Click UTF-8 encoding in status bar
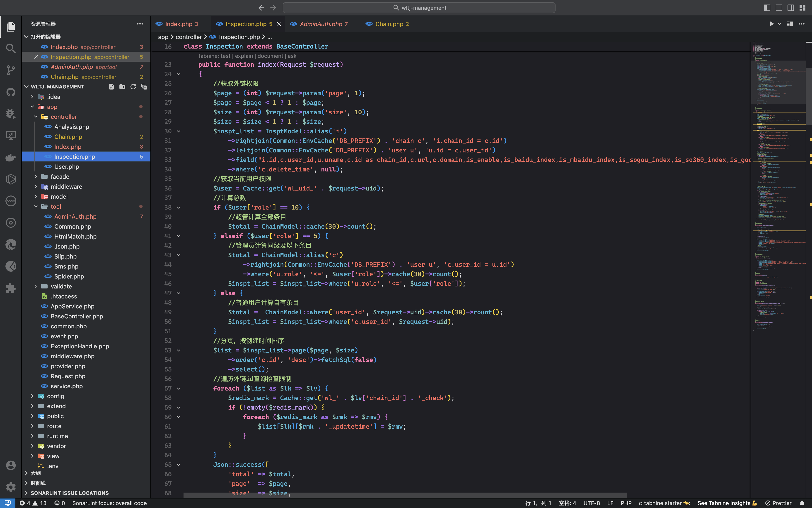The height and width of the screenshot is (508, 812). tap(591, 503)
